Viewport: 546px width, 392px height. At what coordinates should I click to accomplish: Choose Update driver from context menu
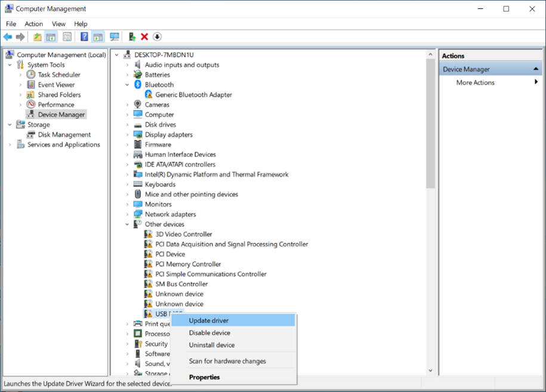[x=233, y=320]
